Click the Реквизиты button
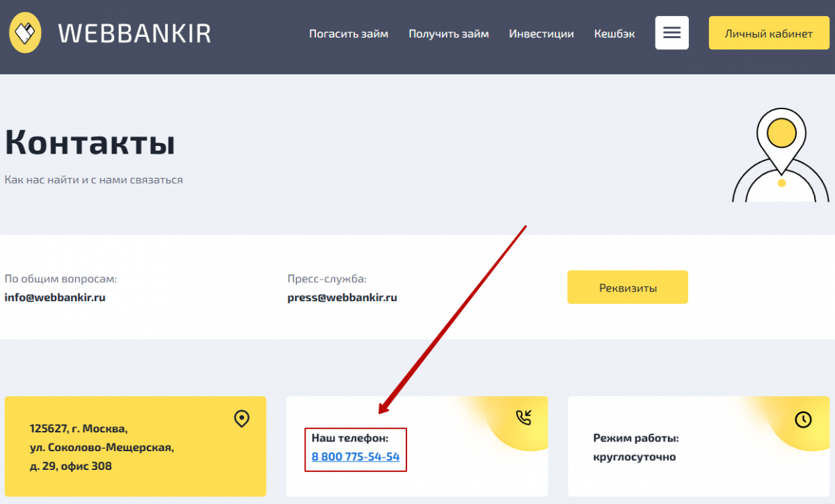This screenshot has width=835, height=504. point(628,287)
